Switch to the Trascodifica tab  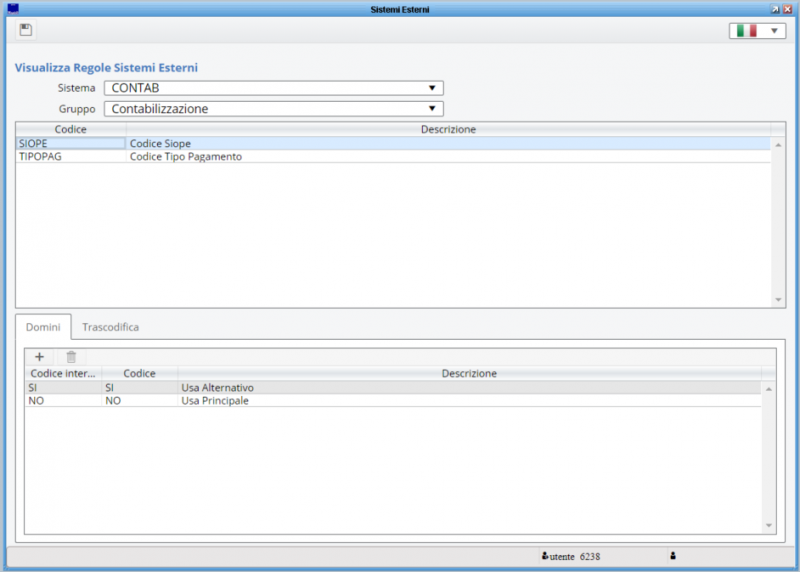(110, 327)
